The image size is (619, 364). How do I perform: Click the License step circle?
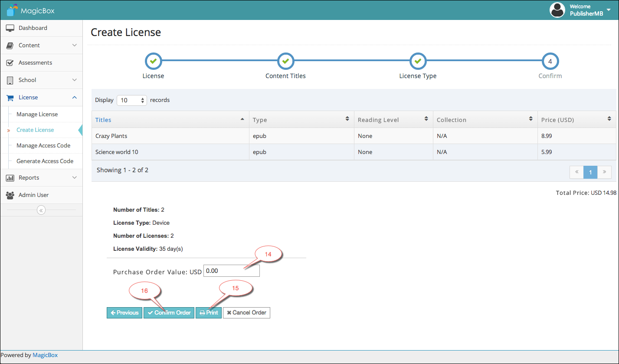point(153,62)
